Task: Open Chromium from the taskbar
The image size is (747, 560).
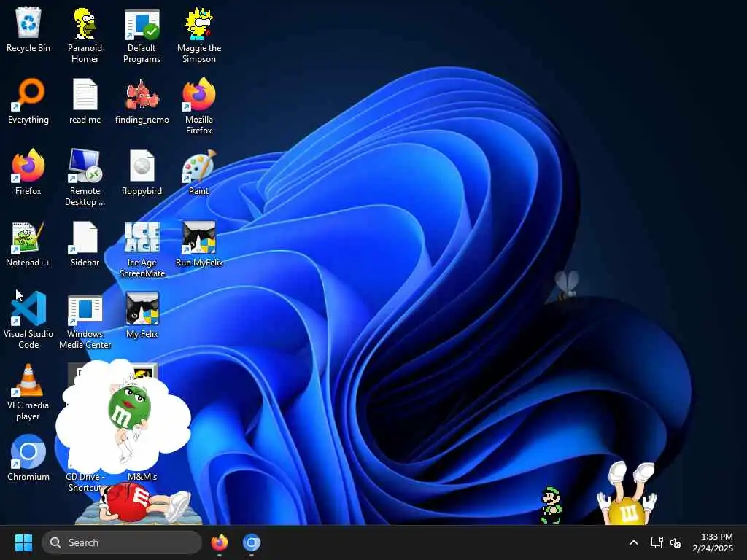Action: coord(252,542)
